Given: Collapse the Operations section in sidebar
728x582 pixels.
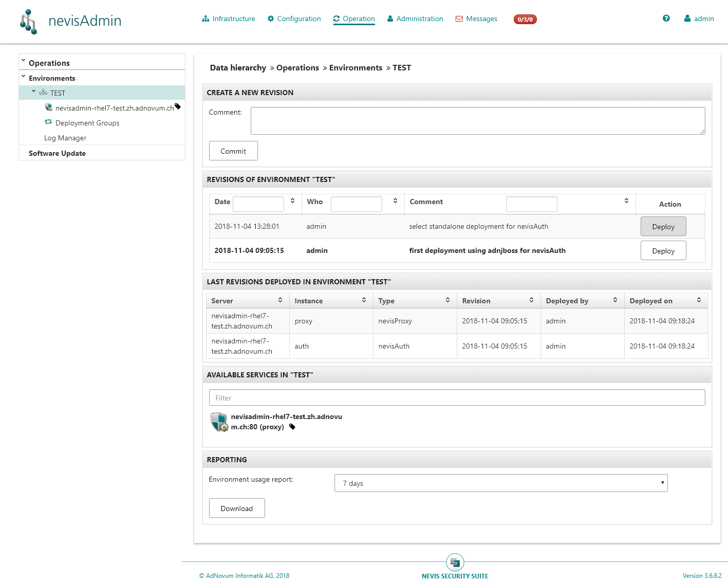Looking at the screenshot, I should (x=23, y=61).
